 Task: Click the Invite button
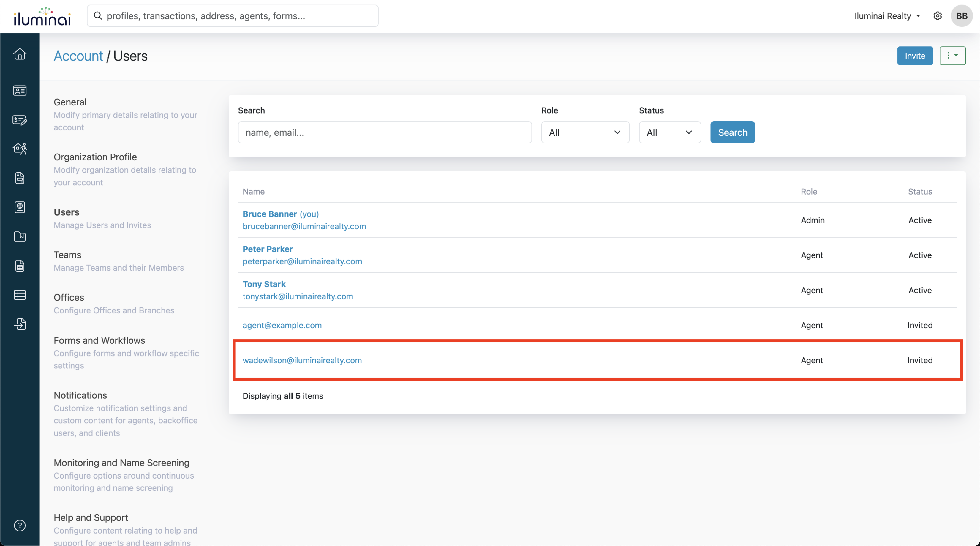coord(915,56)
